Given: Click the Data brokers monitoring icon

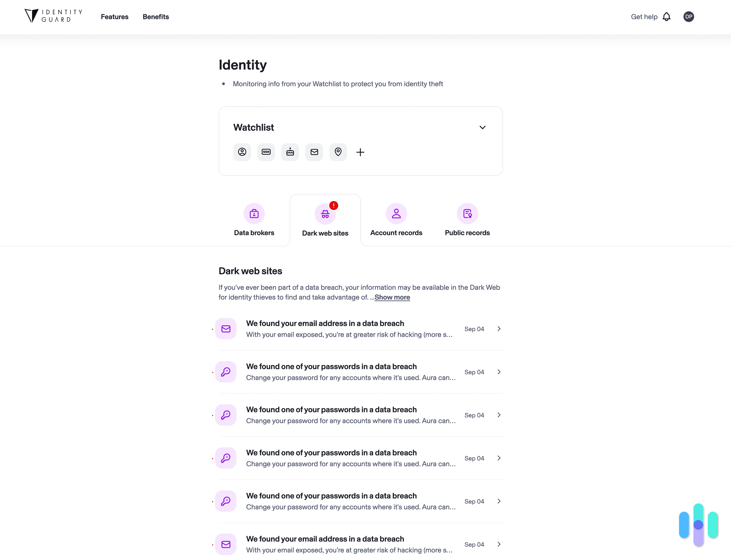Looking at the screenshot, I should 254,214.
